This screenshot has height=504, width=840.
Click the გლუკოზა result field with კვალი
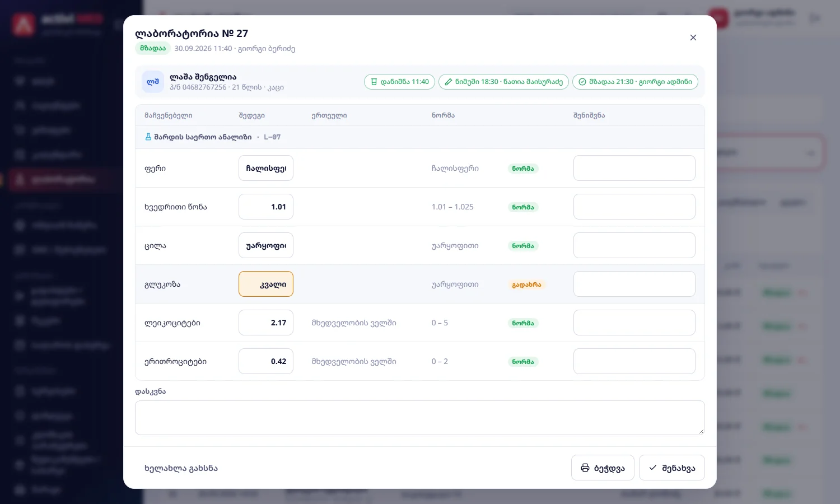pyautogui.click(x=266, y=284)
